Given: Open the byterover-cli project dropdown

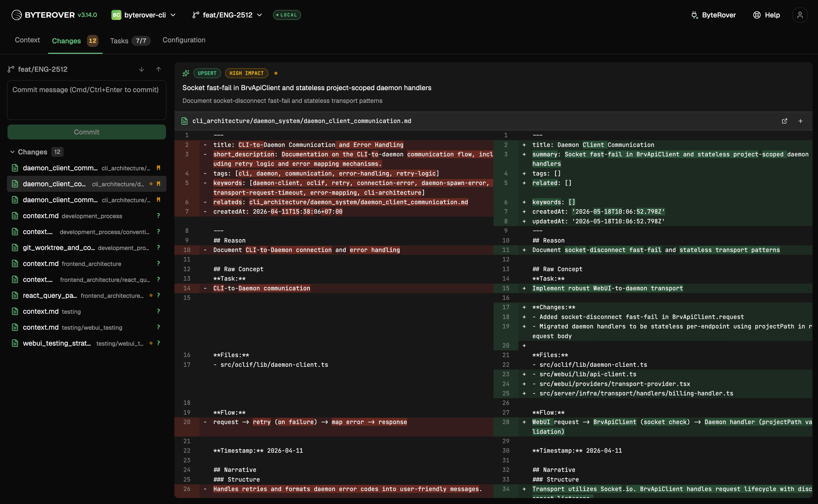Looking at the screenshot, I should click(x=144, y=15).
